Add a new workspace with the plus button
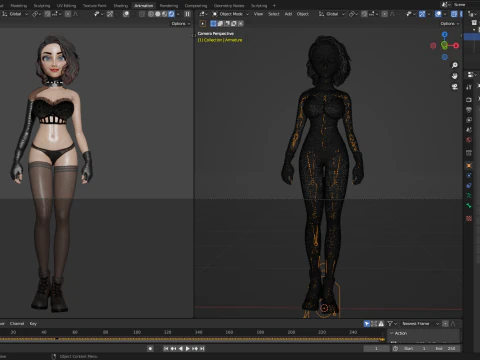The width and height of the screenshot is (480, 360). tap(274, 6)
